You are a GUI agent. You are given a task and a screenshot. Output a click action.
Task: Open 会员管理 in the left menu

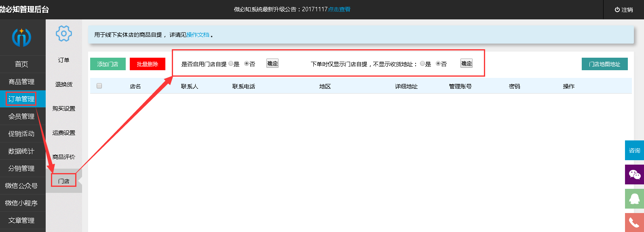tap(22, 116)
